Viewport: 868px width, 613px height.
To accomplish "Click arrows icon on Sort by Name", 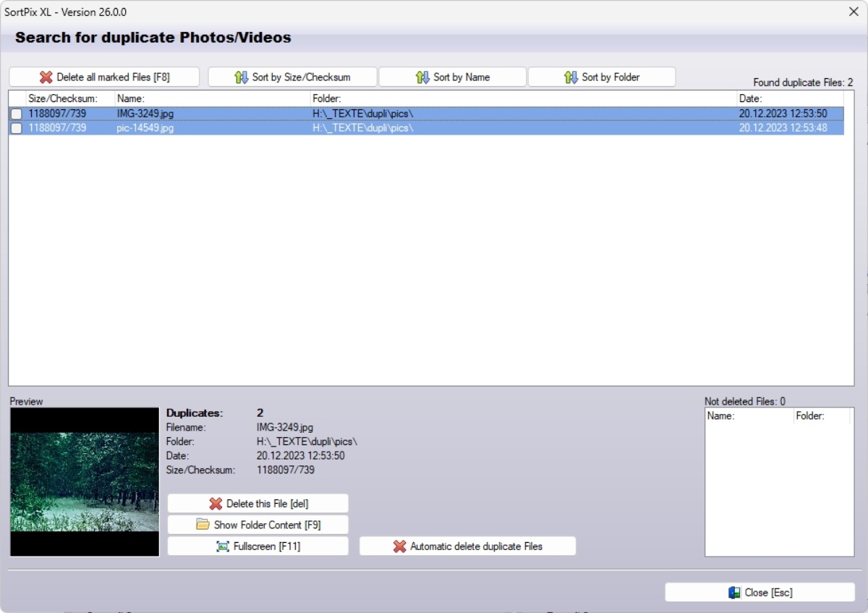I will (x=423, y=77).
